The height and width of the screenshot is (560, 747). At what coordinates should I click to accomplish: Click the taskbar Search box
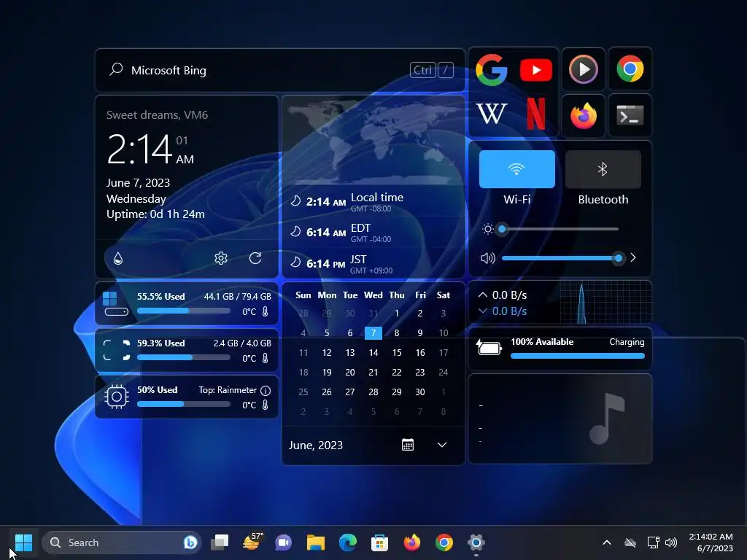click(122, 542)
